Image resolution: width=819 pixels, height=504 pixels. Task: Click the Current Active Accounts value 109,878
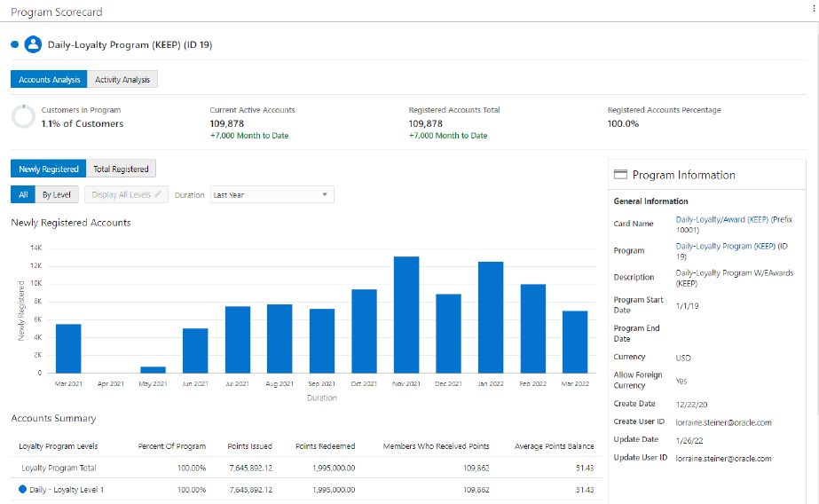[x=227, y=123]
